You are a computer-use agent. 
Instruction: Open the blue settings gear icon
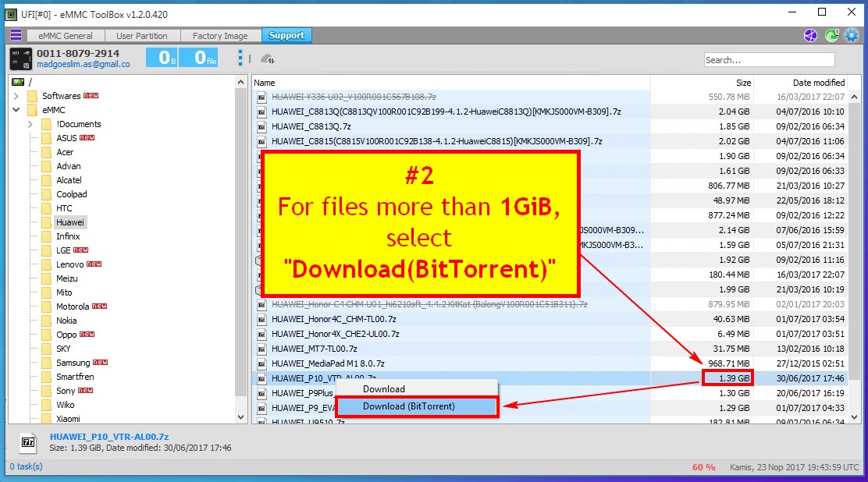pos(852,35)
